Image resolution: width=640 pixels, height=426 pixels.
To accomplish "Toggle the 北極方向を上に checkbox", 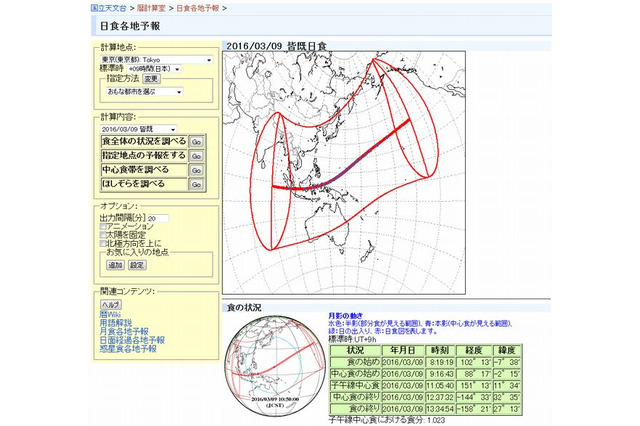I will pyautogui.click(x=103, y=244).
